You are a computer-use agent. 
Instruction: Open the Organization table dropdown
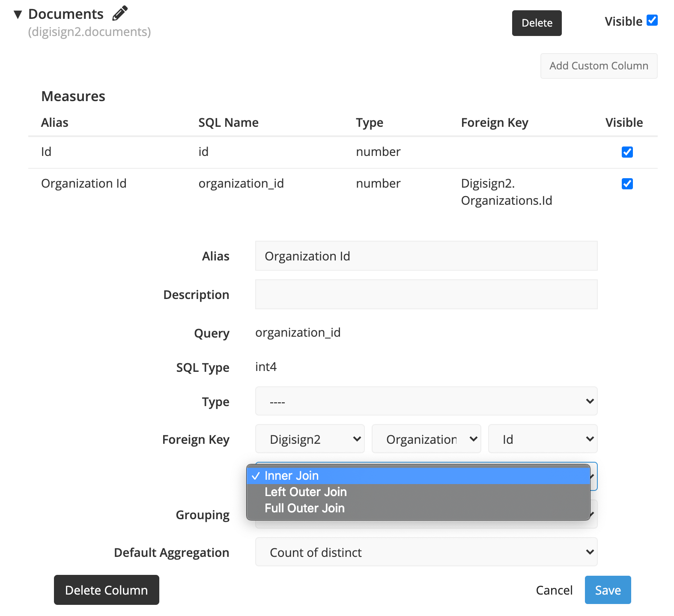pyautogui.click(x=426, y=439)
